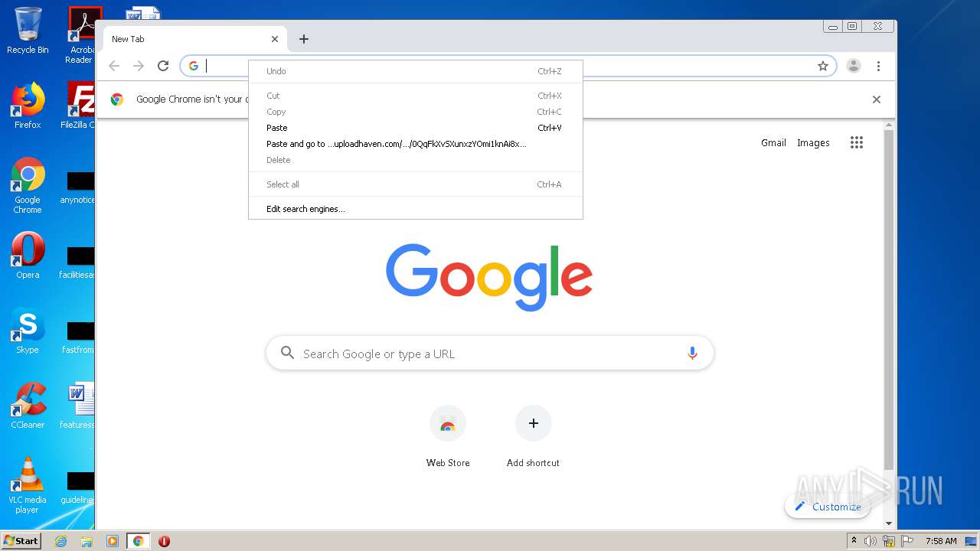Click the Action Center flag icon
980x551 pixels.
pos(906,541)
